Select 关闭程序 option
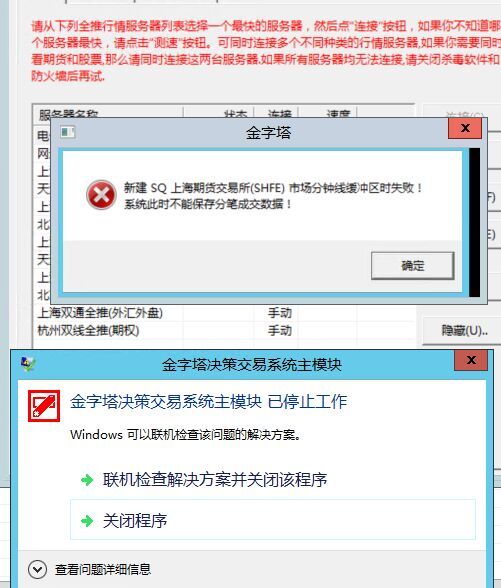The width and height of the screenshot is (501, 588). [273, 520]
